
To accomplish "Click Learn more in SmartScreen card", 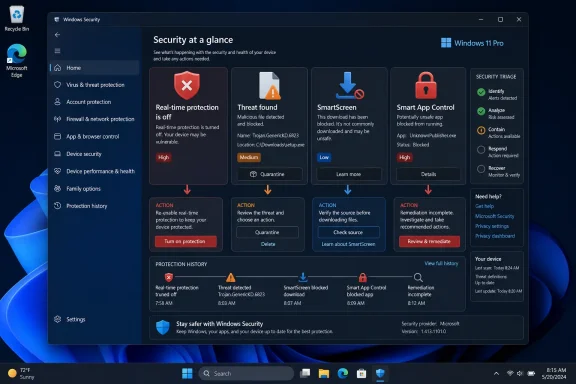I will tap(349, 174).
